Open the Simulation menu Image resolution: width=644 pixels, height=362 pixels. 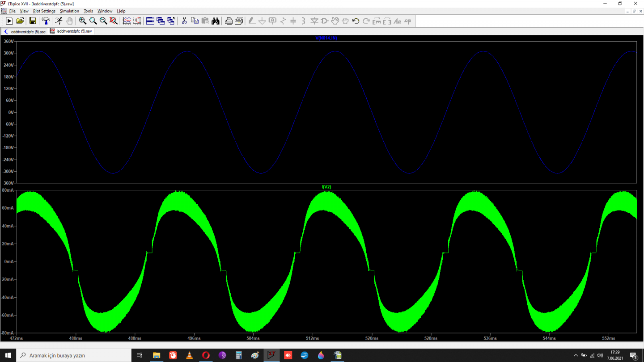tap(69, 11)
